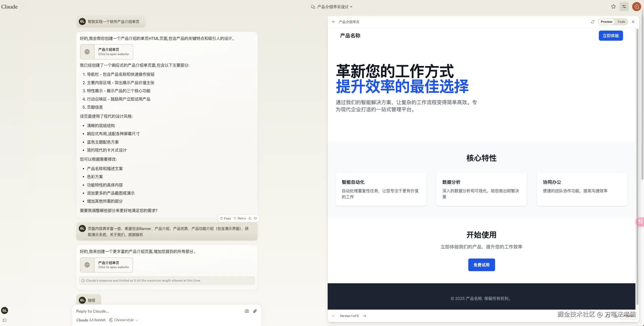Viewport: 644px width, 326px height.
Task: Click the info icon in the length-limit notice
Action: [x=83, y=281]
